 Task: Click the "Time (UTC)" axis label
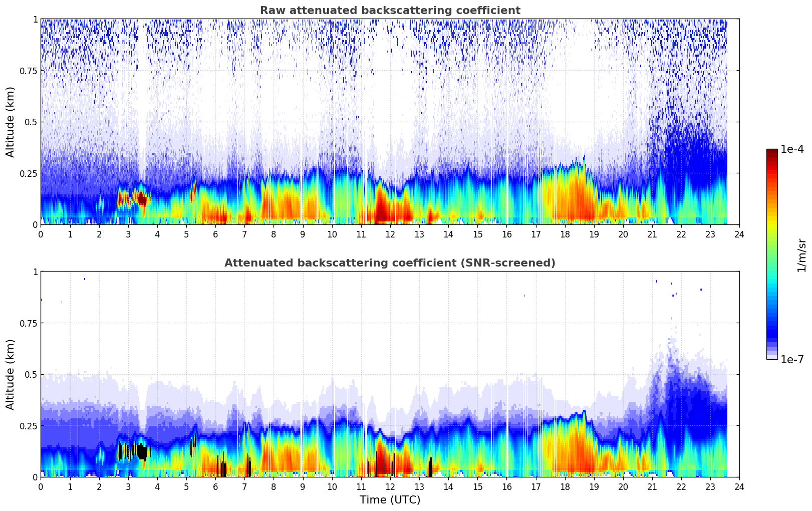[x=390, y=500]
